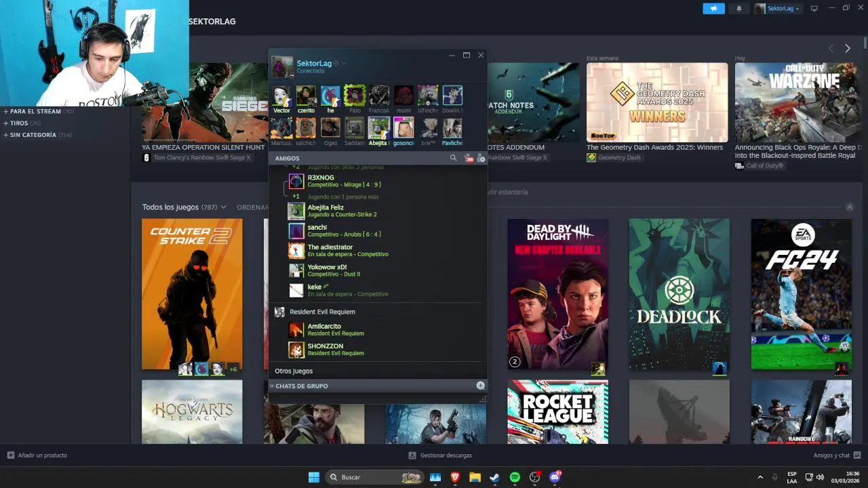This screenshot has height=488, width=868.
Task: Select Deadlock game cover
Action: (x=679, y=294)
